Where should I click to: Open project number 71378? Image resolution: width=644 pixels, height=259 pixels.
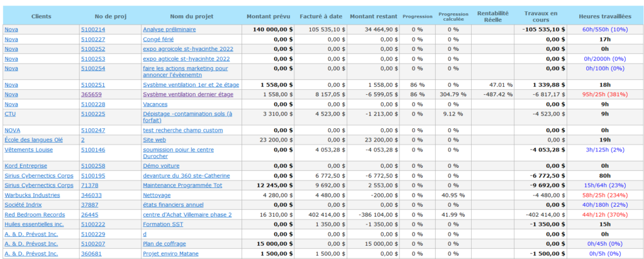89,185
